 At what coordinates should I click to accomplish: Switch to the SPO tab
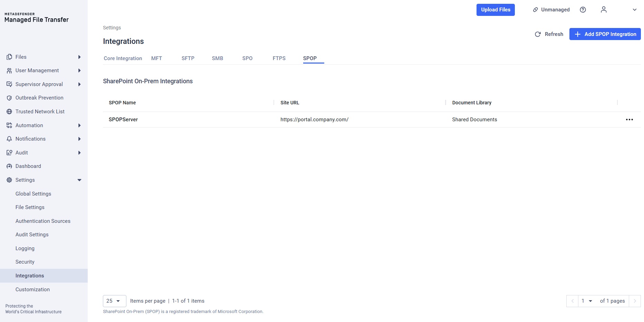click(x=247, y=58)
